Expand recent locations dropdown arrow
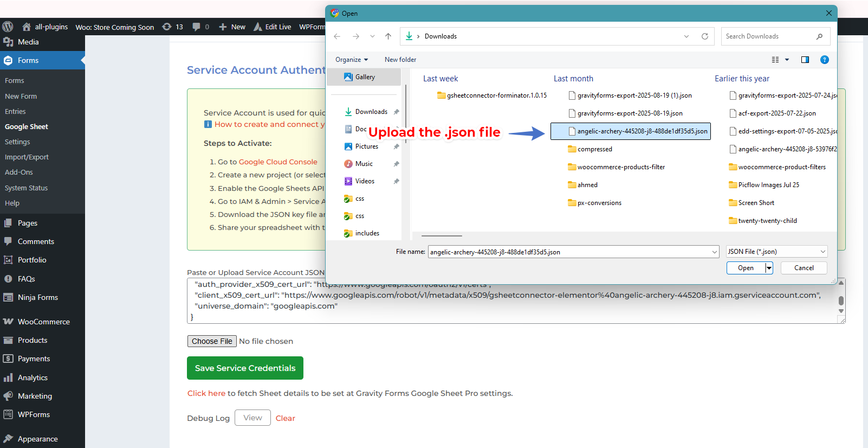This screenshot has width=868, height=448. (x=372, y=36)
